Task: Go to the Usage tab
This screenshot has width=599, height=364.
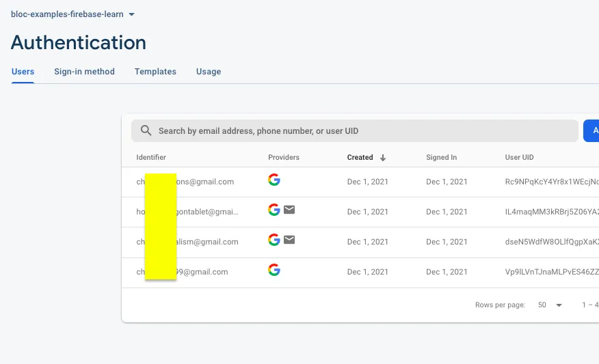Action: point(209,72)
